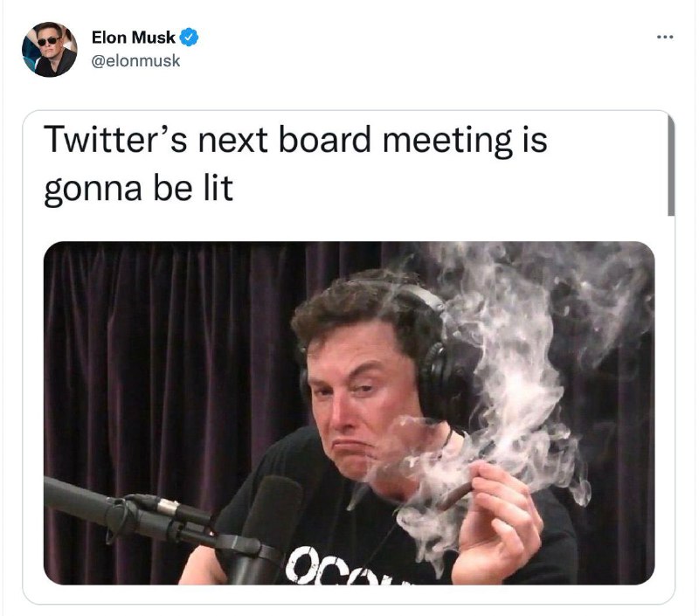Screen dimensions: 699x616
Task: Click the word "next" in the tweet
Action: 232,141
